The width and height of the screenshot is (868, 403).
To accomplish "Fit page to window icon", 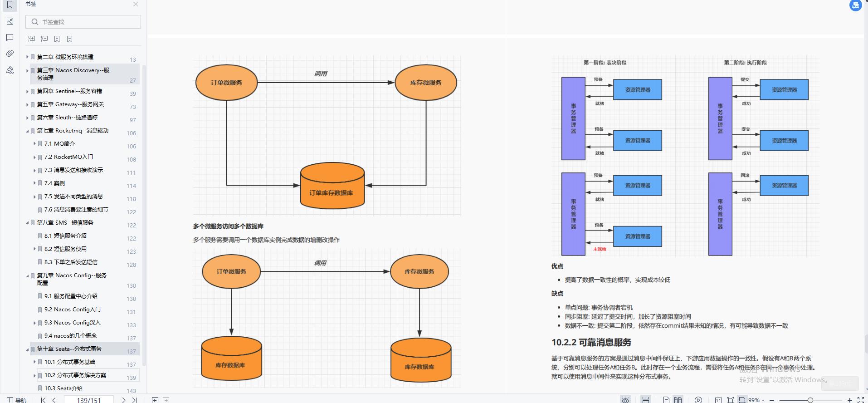I will coord(730,400).
